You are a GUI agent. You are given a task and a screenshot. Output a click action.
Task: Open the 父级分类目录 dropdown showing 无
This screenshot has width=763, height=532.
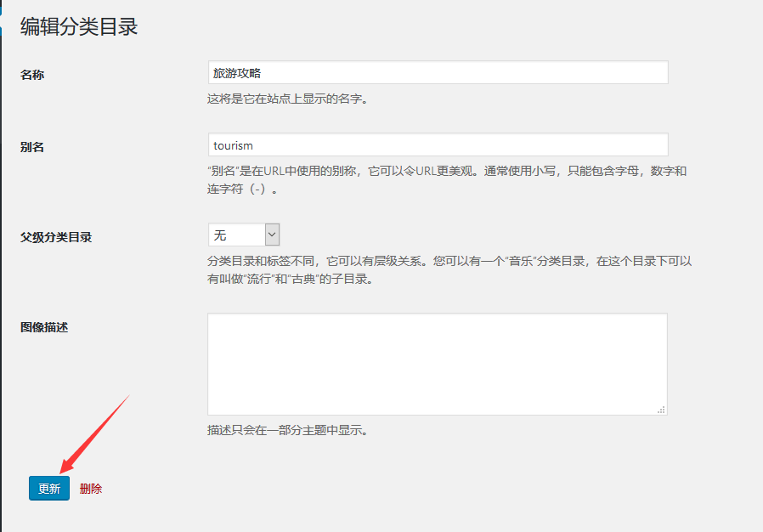tap(243, 235)
